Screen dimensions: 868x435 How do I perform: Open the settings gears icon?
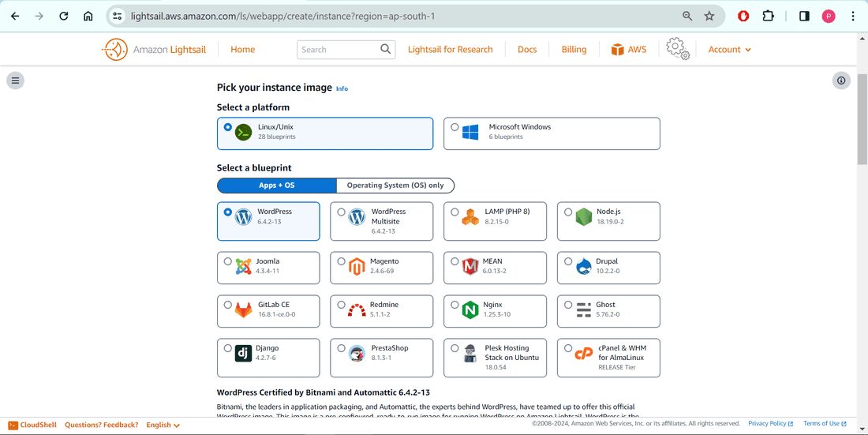pyautogui.click(x=678, y=49)
